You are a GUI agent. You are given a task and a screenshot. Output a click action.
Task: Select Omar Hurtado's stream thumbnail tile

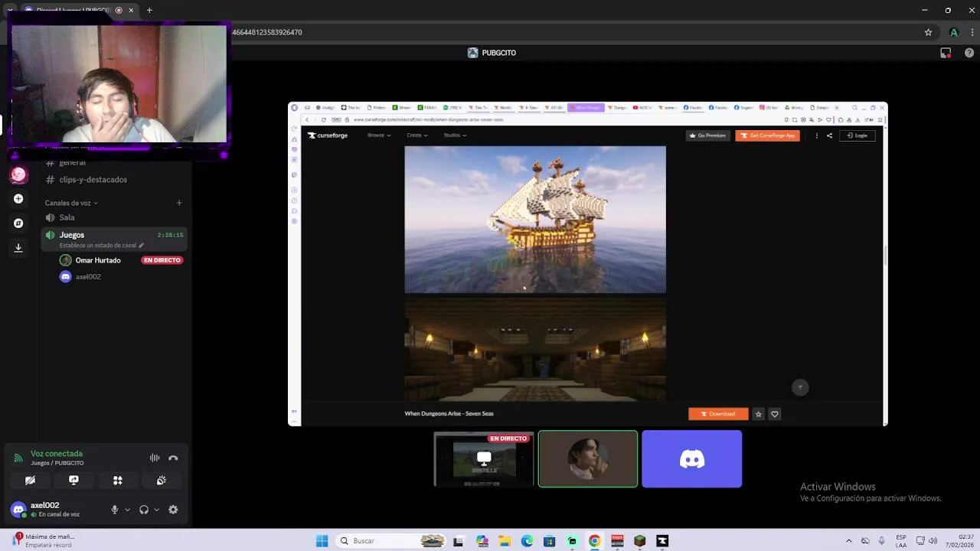tap(484, 459)
